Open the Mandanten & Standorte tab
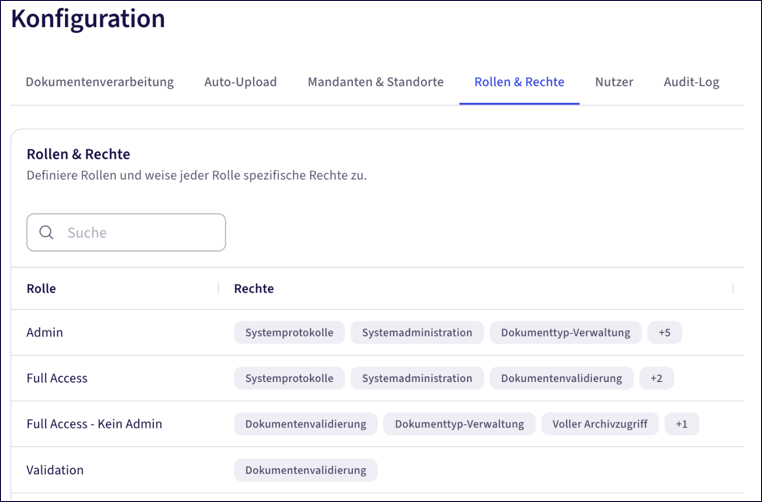762x502 pixels. (376, 82)
